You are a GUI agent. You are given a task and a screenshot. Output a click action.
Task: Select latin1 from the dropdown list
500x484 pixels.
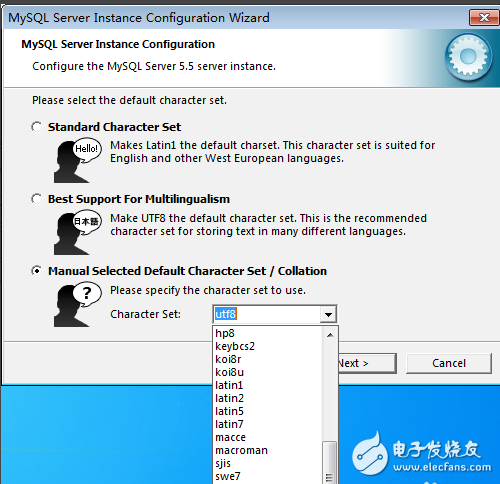pos(268,385)
